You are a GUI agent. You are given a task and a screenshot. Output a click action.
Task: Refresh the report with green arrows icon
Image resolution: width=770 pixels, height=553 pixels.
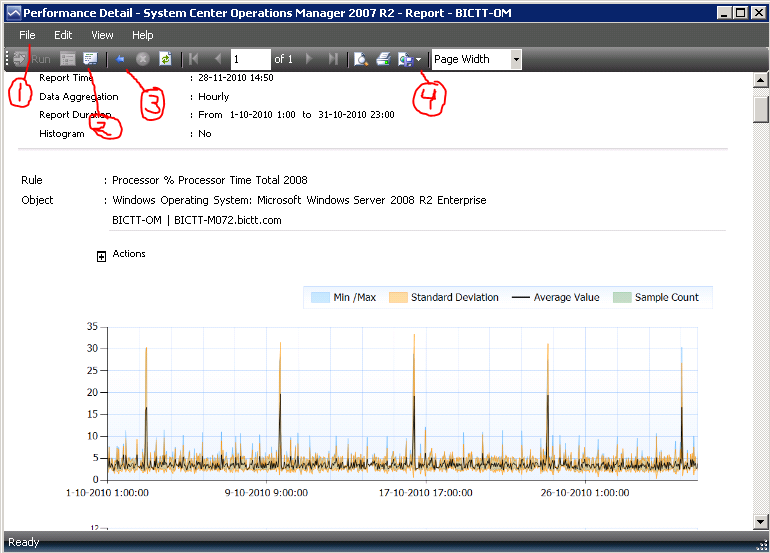(x=165, y=59)
